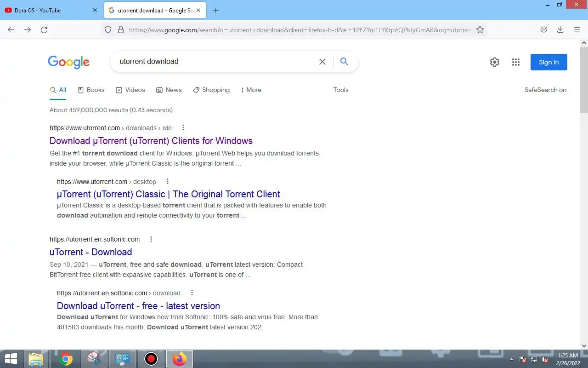
Task: Click the Google search input field
Action: (x=216, y=62)
